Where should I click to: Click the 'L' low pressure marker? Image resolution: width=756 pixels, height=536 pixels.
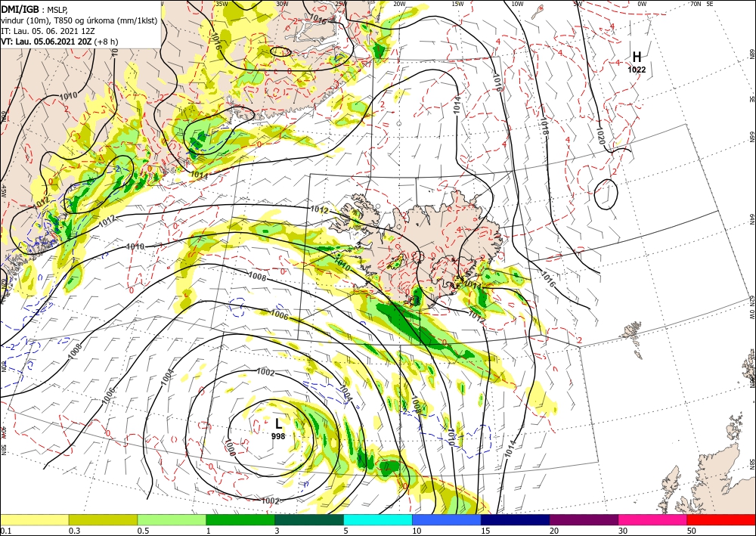click(x=279, y=424)
